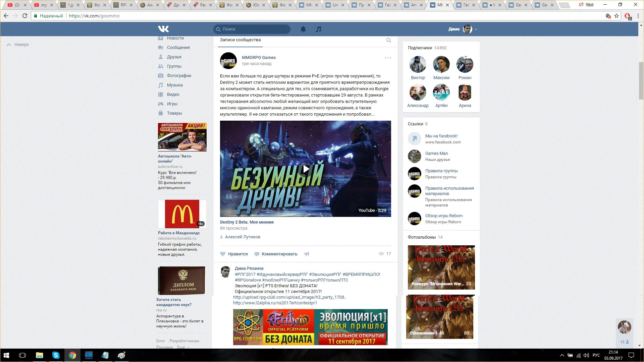Open the Destiny 2 Beta. Мое мнение title

pos(247,222)
